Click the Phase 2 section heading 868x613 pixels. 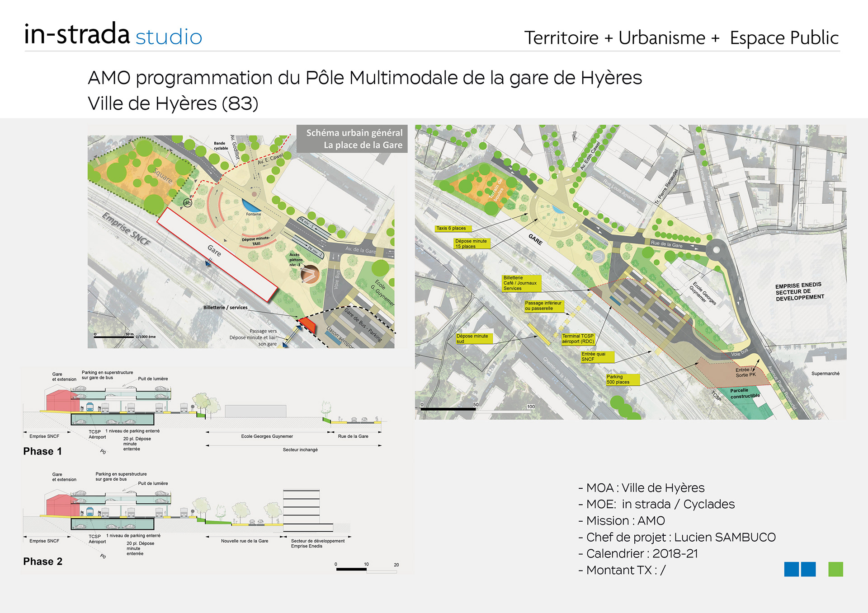[43, 562]
